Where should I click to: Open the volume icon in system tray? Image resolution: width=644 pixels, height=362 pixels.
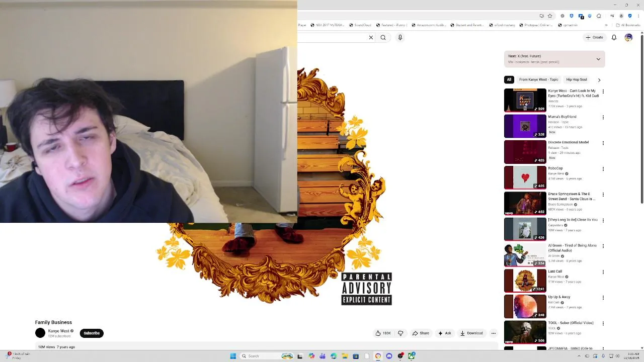click(617, 356)
